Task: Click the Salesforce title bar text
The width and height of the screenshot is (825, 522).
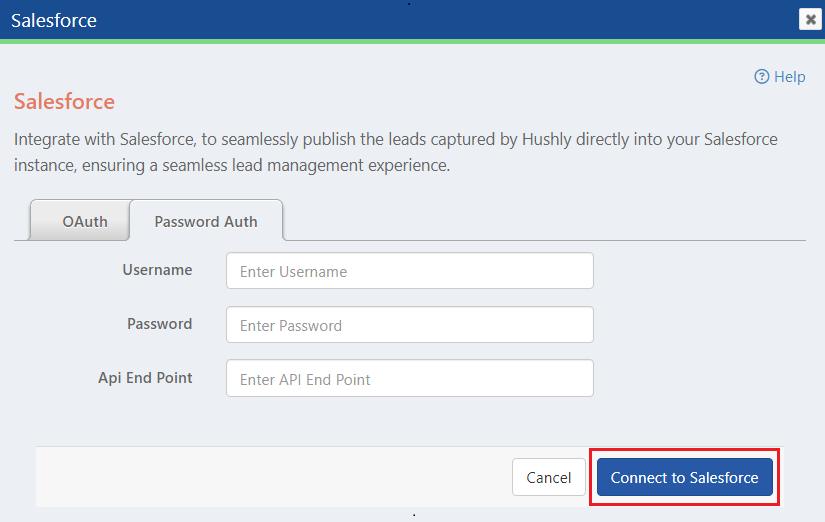Action: pyautogui.click(x=54, y=21)
